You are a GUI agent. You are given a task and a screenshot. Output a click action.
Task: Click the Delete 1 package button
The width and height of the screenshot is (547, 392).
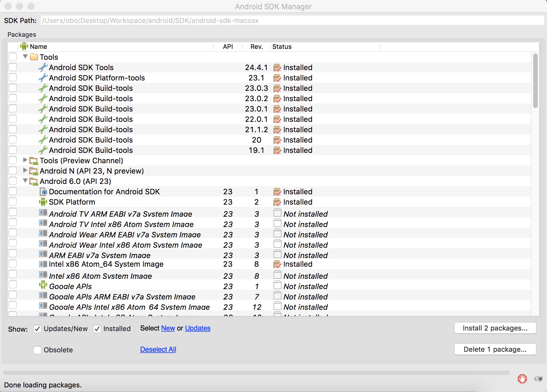pos(495,349)
